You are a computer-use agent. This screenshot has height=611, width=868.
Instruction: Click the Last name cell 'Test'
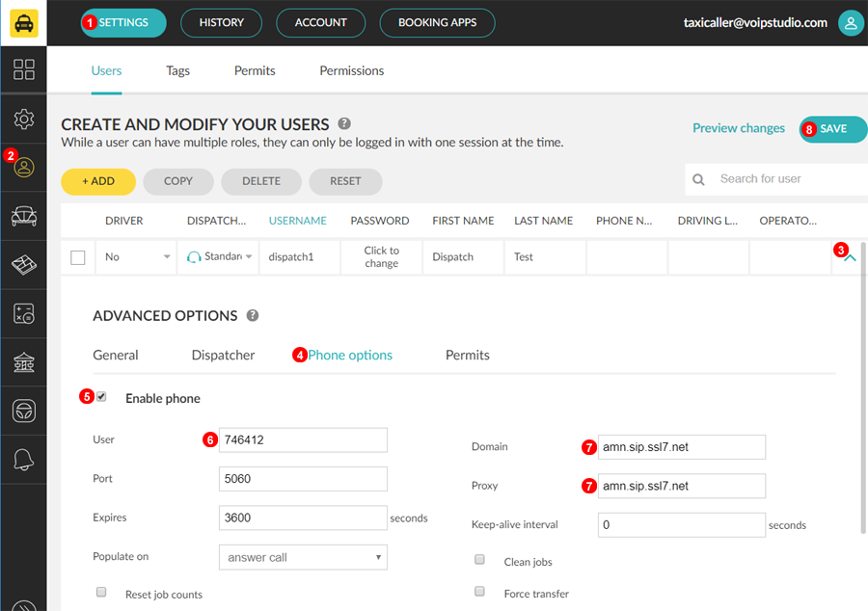(x=545, y=257)
